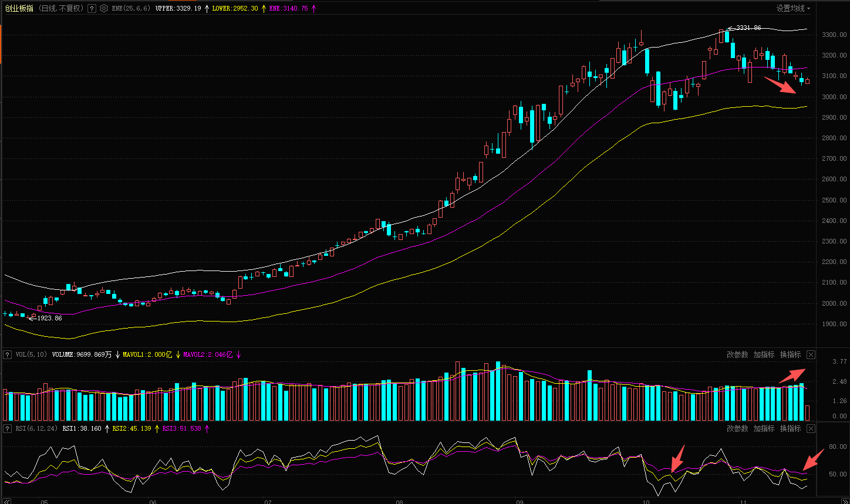850x504 pixels.
Task: Click 改参数 in the RSI panel
Action: point(737,428)
